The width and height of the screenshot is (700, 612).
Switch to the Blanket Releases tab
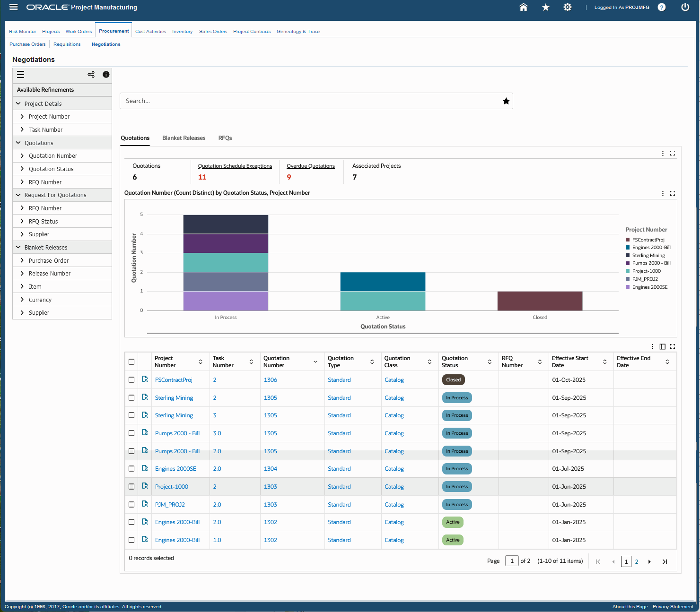point(184,138)
